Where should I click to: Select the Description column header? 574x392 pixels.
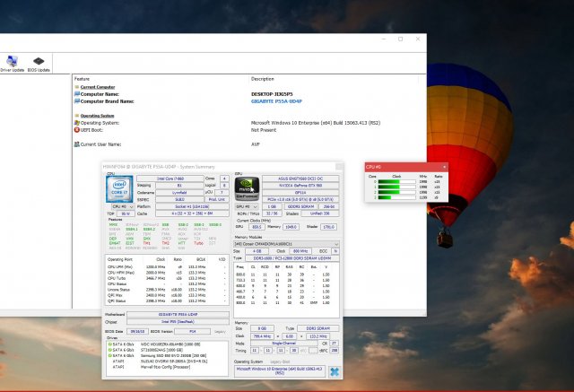tap(262, 79)
